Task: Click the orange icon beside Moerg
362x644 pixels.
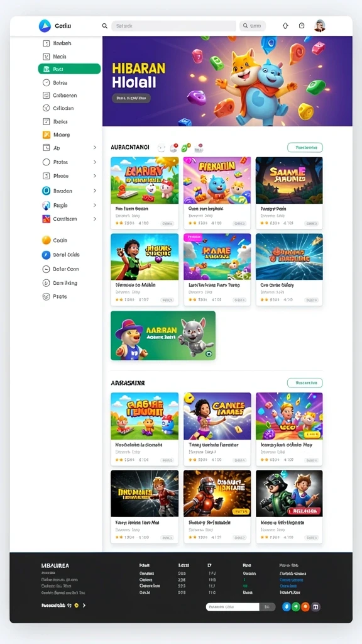Action: [x=47, y=135]
